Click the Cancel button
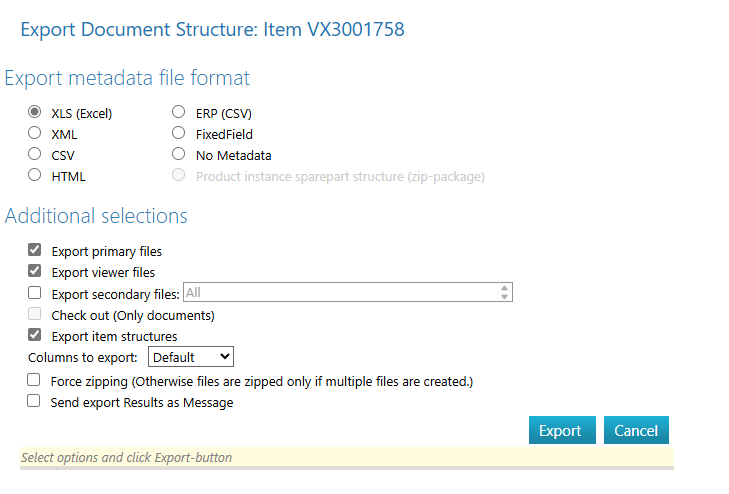 coord(636,431)
